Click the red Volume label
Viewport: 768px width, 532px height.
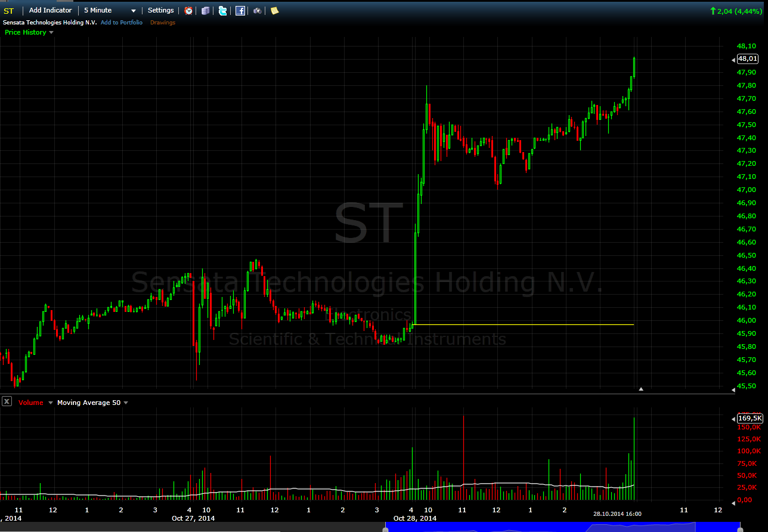tap(31, 403)
